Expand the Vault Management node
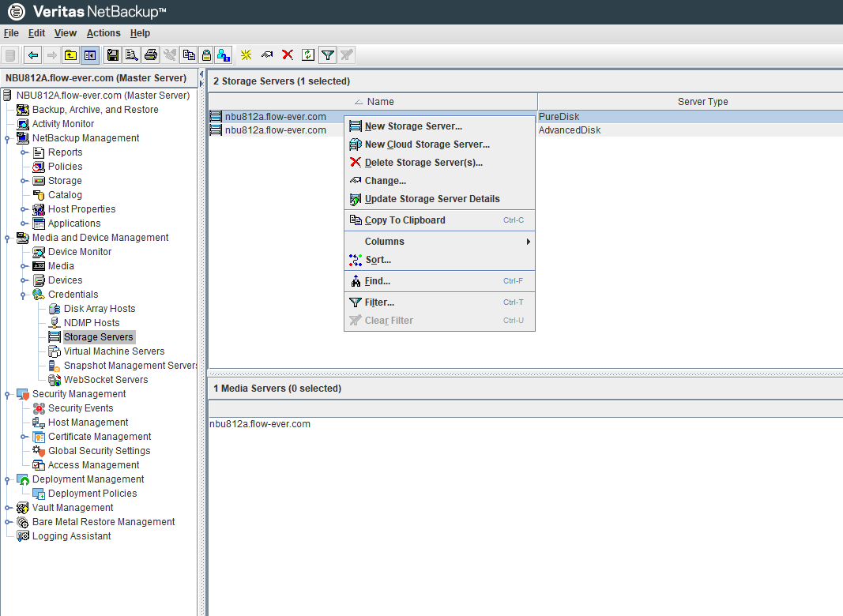Screen dimensions: 843x616 pos(8,508)
